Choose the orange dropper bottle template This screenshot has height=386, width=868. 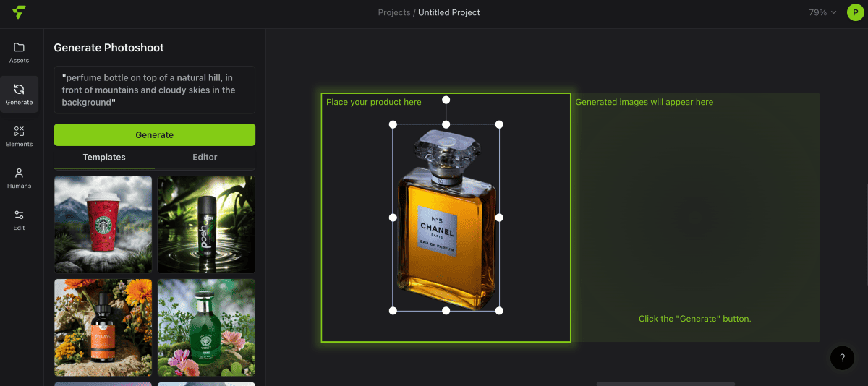pos(103,327)
